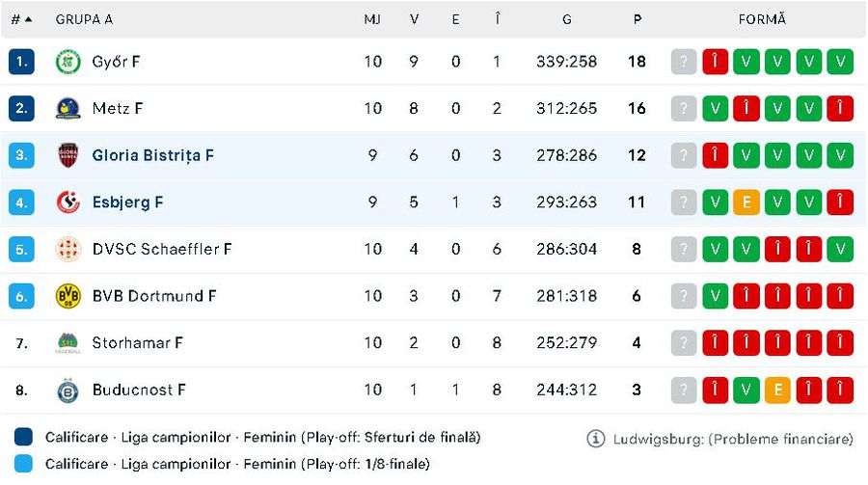Click the DVSC Schaeffler F crest
The height and width of the screenshot is (485, 868).
coord(68,249)
